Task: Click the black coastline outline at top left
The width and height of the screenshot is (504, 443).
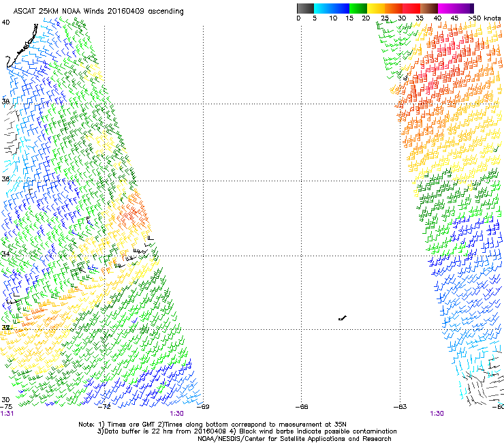Action: pos(22,46)
